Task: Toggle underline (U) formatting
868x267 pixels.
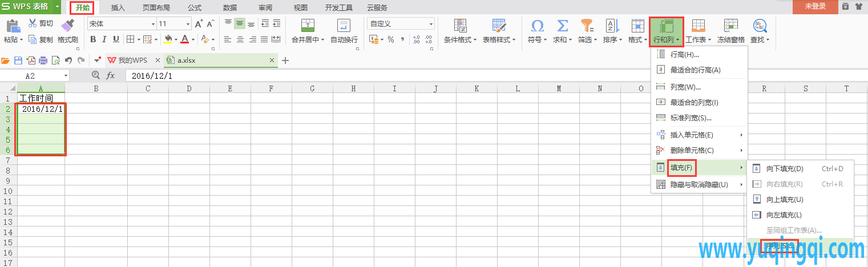Action: point(116,39)
